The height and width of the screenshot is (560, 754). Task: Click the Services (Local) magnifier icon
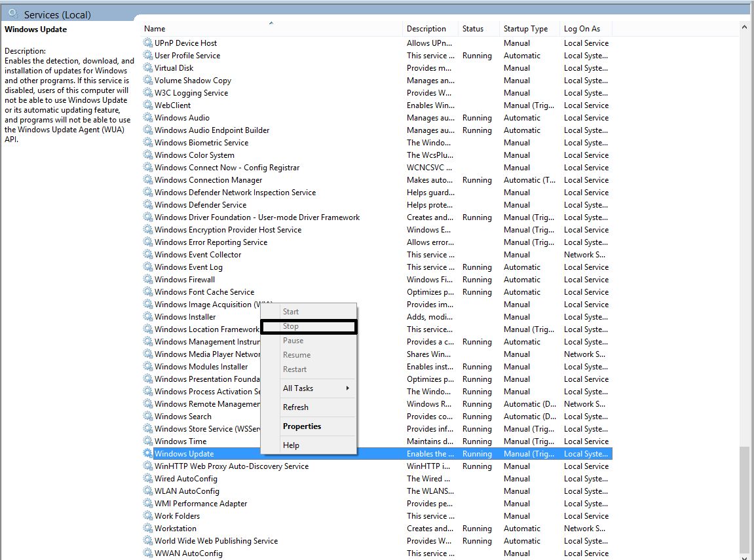coord(14,14)
